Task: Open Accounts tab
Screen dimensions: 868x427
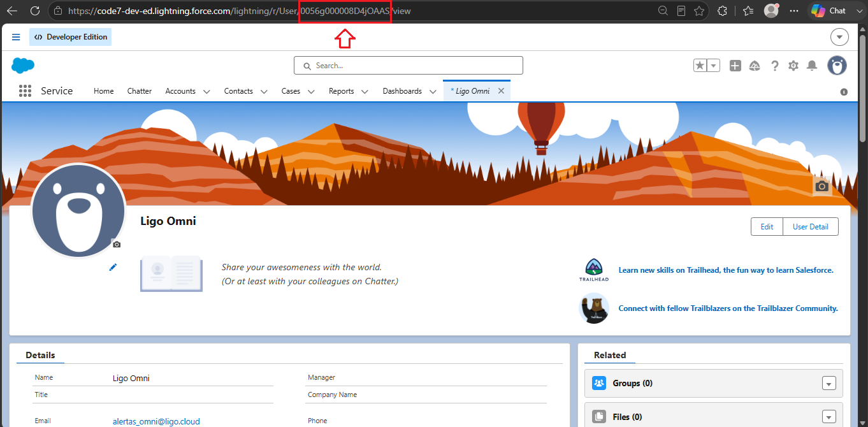Action: point(180,91)
